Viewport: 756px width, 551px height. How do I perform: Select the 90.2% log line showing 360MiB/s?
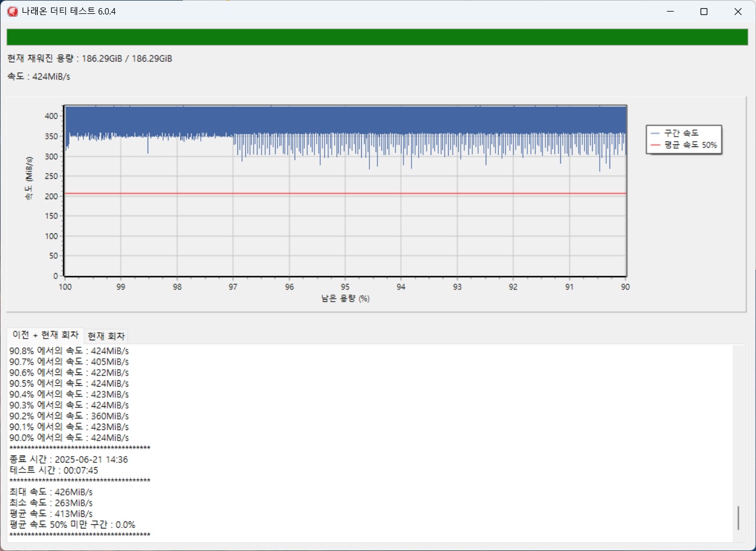pos(69,416)
